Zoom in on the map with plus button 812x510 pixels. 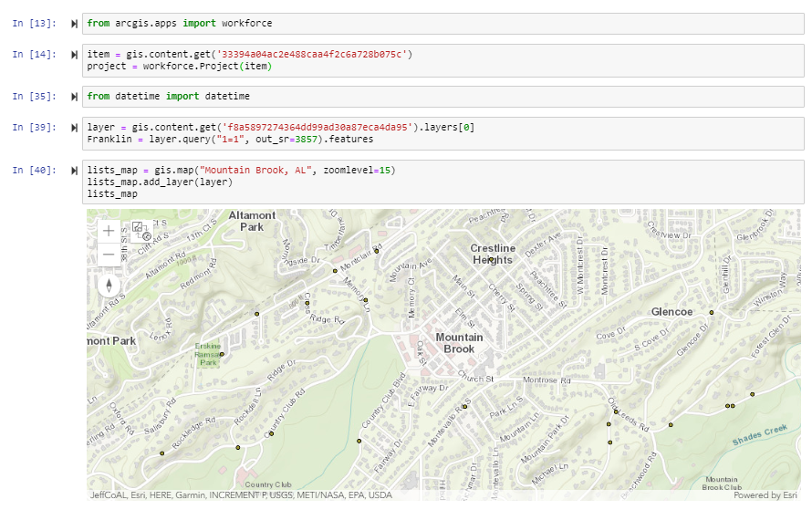pos(109,231)
